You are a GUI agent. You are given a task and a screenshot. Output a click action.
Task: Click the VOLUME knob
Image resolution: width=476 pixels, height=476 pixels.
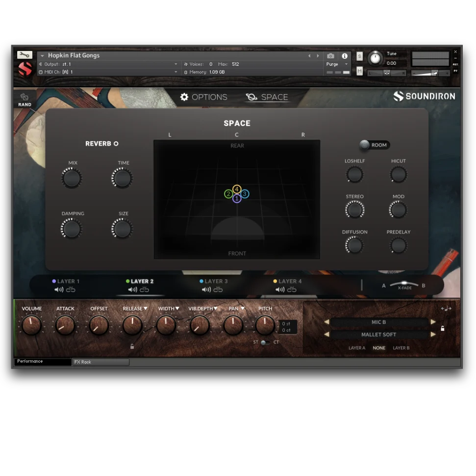pyautogui.click(x=31, y=325)
